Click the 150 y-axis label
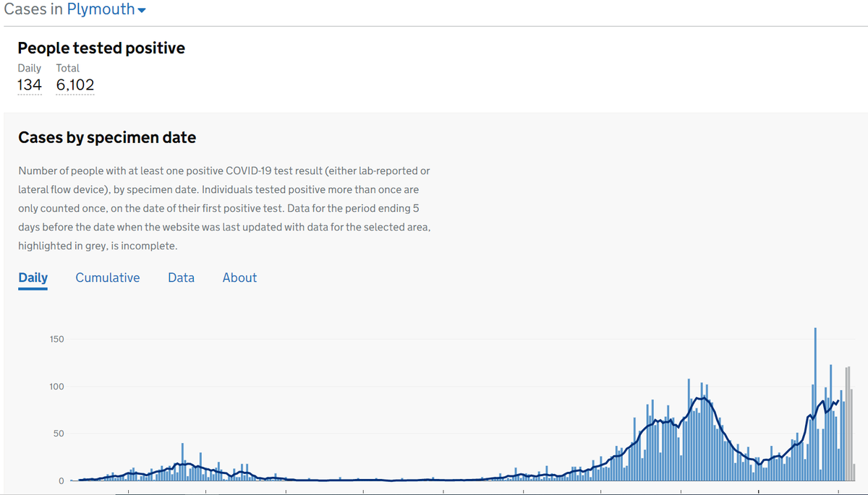Image resolution: width=868 pixels, height=495 pixels. coord(56,339)
